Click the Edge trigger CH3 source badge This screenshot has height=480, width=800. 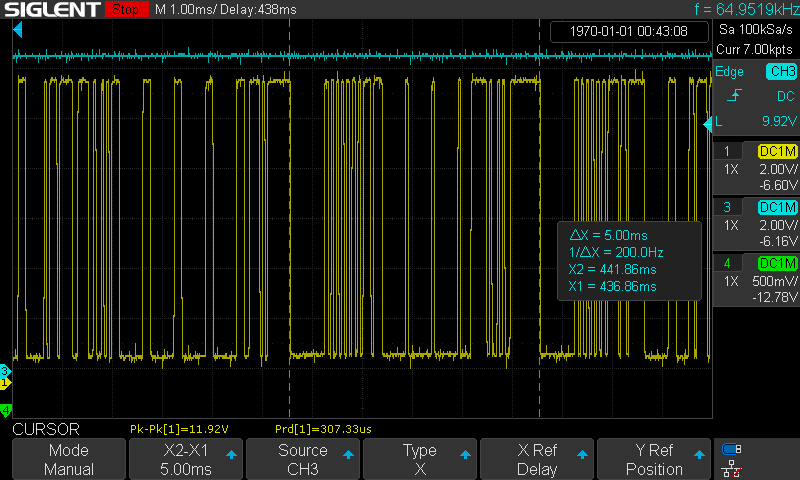point(780,71)
